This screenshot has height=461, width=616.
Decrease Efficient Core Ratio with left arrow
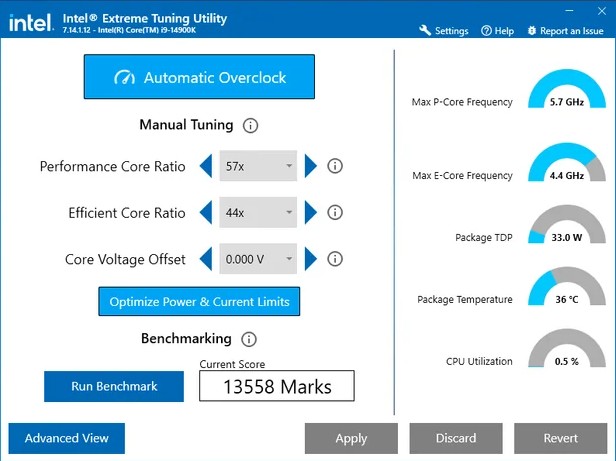tap(206, 212)
